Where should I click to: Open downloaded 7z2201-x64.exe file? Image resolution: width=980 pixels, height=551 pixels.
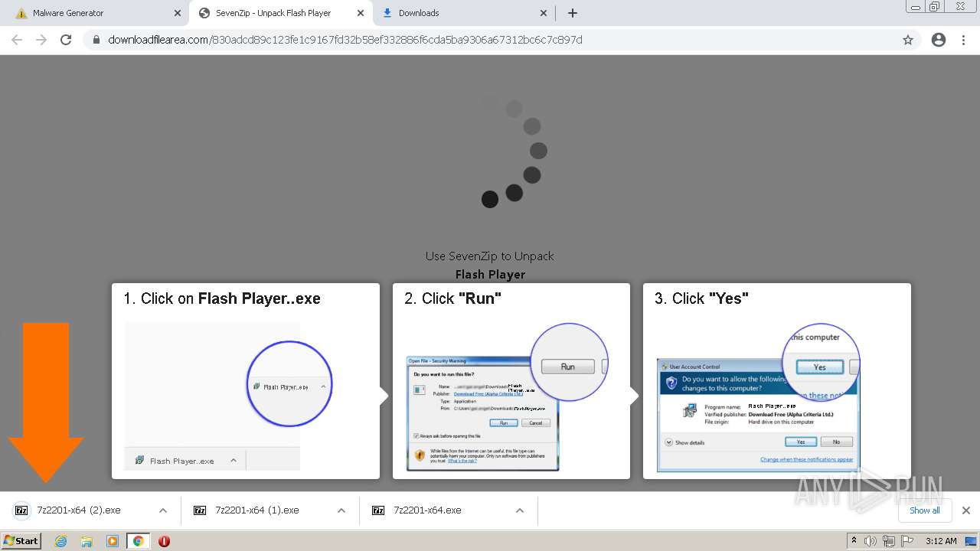(427, 510)
